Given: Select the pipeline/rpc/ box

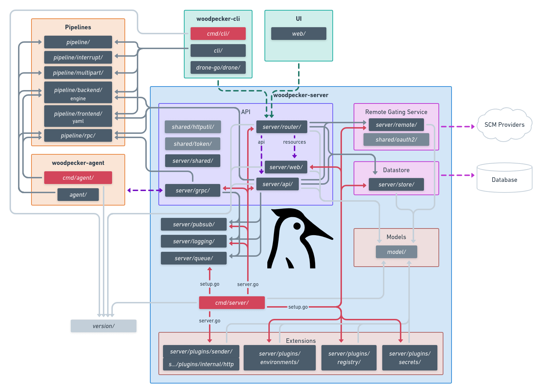Looking at the screenshot, I should coord(78,136).
